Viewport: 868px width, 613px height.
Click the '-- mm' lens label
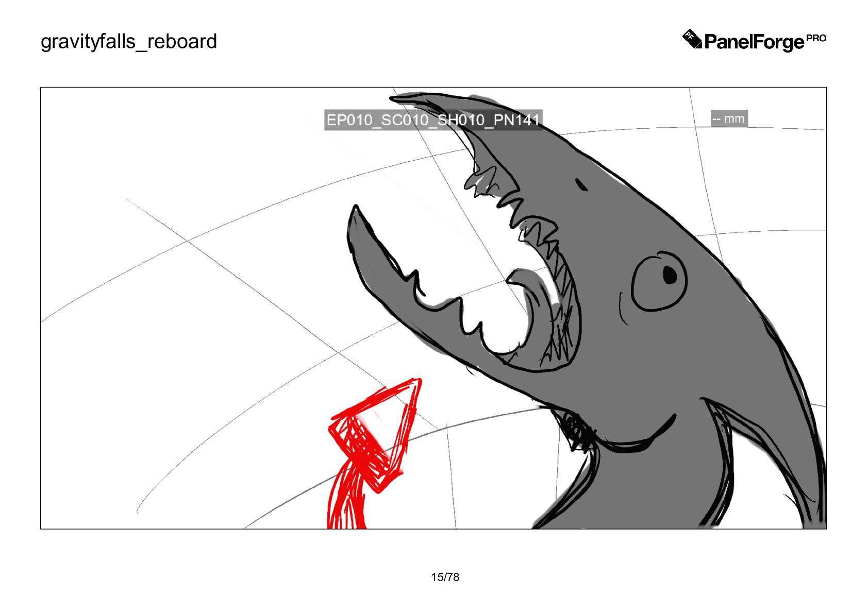[729, 119]
